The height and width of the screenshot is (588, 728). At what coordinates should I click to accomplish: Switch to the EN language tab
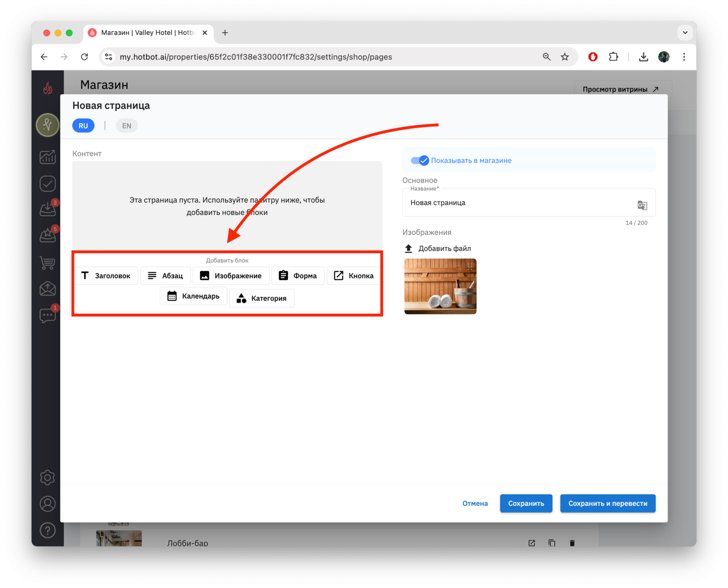point(127,126)
